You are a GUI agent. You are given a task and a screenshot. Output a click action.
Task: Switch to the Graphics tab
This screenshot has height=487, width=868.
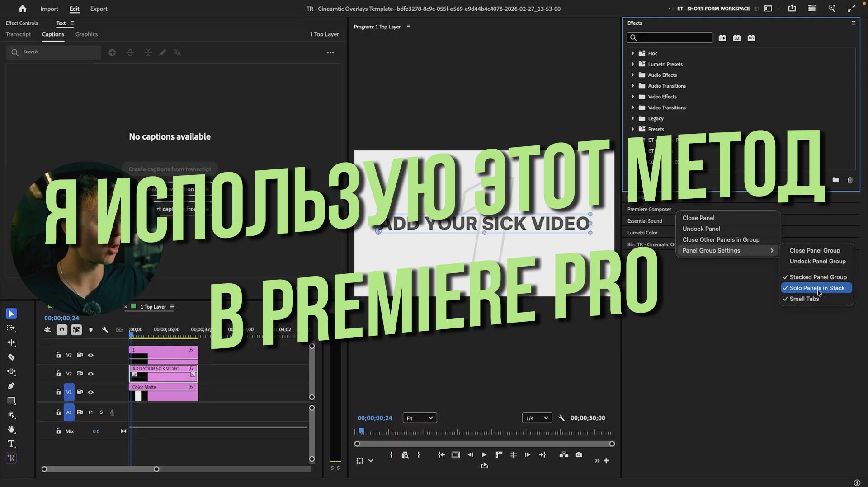(86, 34)
